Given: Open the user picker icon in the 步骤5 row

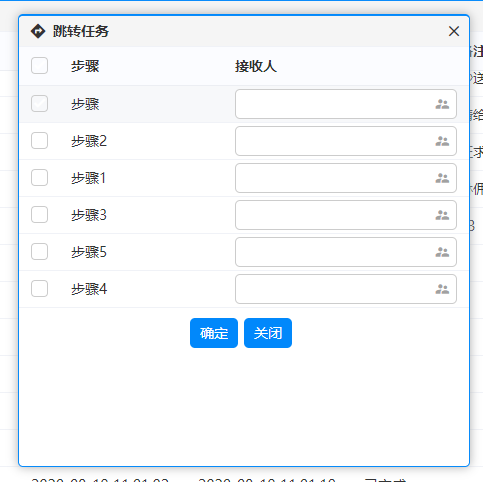Looking at the screenshot, I should click(x=442, y=252).
